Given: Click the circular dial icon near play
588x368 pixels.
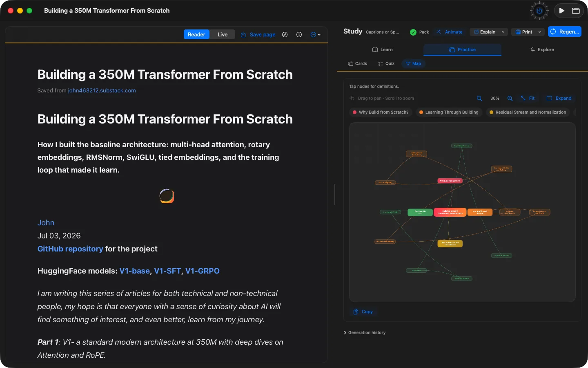Looking at the screenshot, I should 539,11.
